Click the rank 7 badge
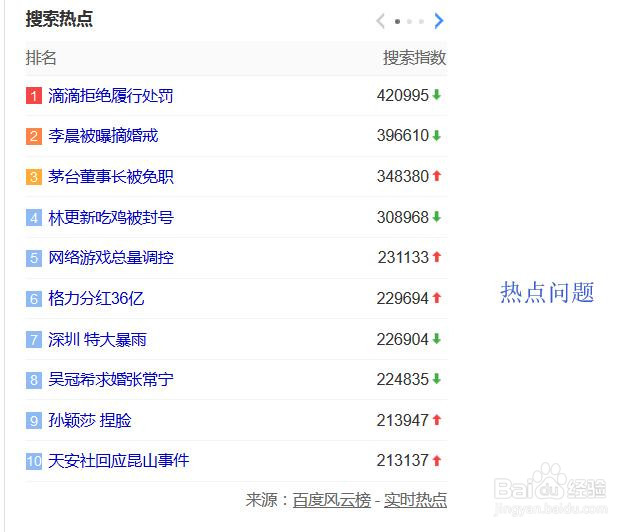 pyautogui.click(x=34, y=339)
